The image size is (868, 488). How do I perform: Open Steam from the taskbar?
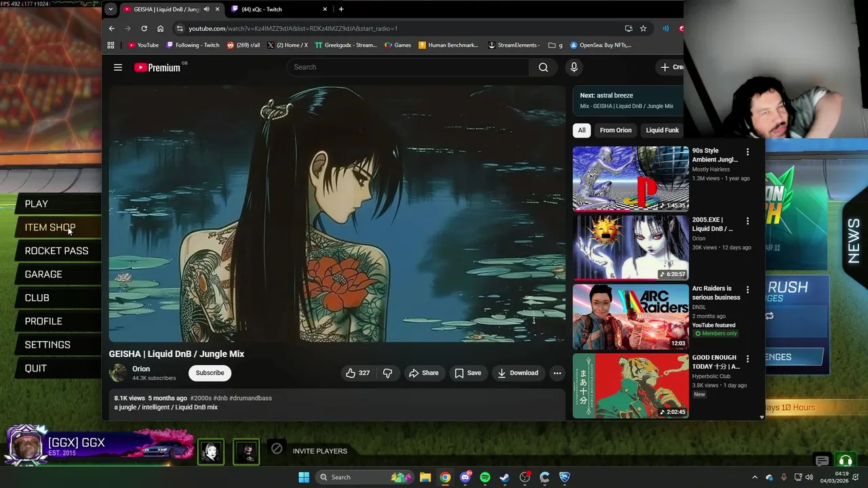point(505,477)
